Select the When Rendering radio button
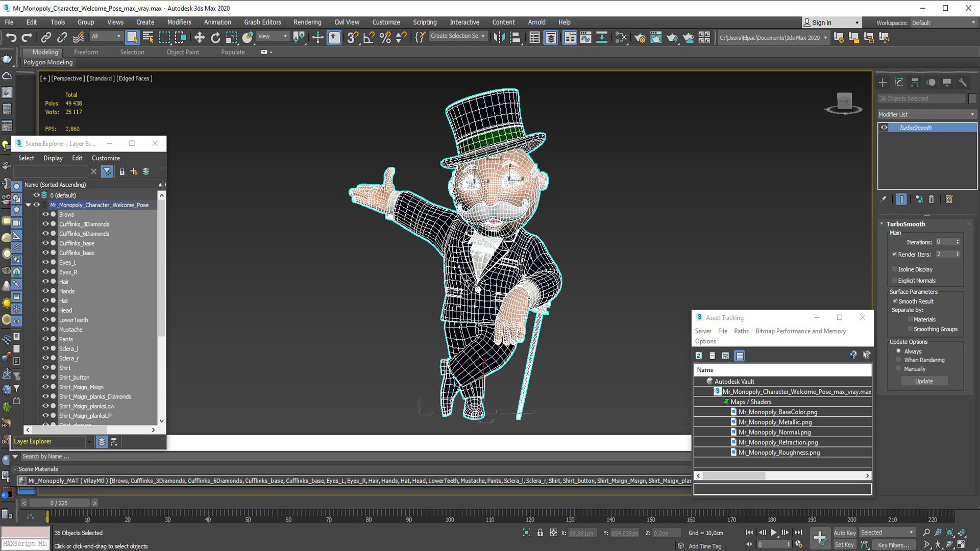Screen dimensions: 980x551 point(898,360)
